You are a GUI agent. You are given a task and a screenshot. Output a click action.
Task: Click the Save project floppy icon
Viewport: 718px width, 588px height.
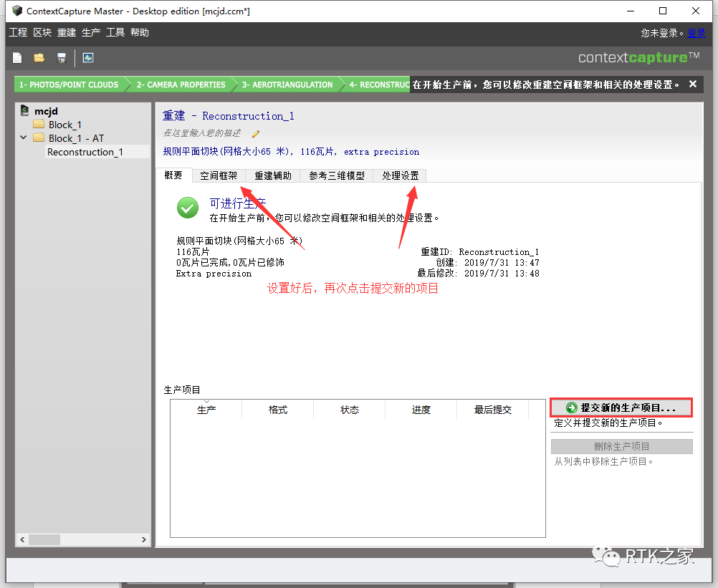click(62, 58)
